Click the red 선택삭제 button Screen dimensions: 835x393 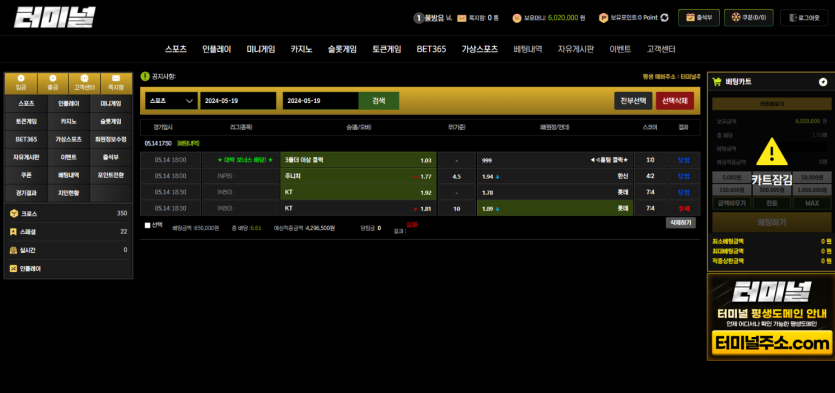pos(675,101)
